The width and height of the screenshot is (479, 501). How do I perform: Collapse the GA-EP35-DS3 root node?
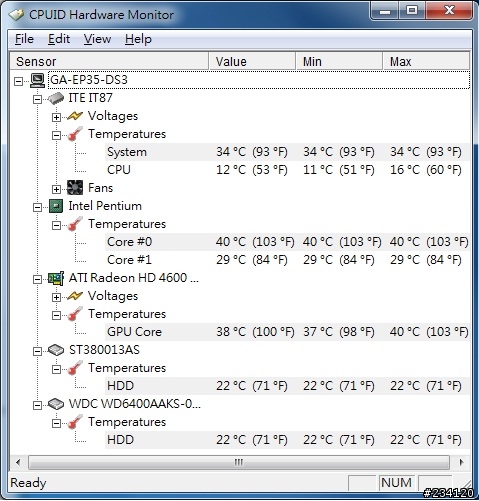19,81
